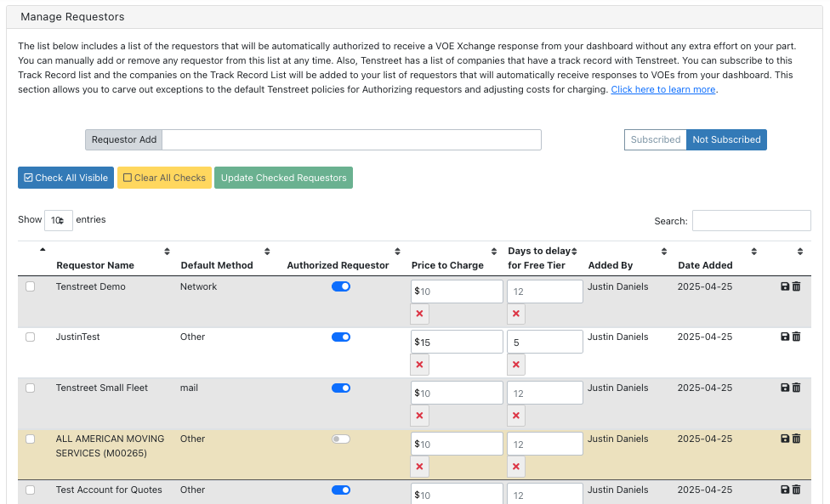Open the Show entries count dropdown

coord(58,220)
